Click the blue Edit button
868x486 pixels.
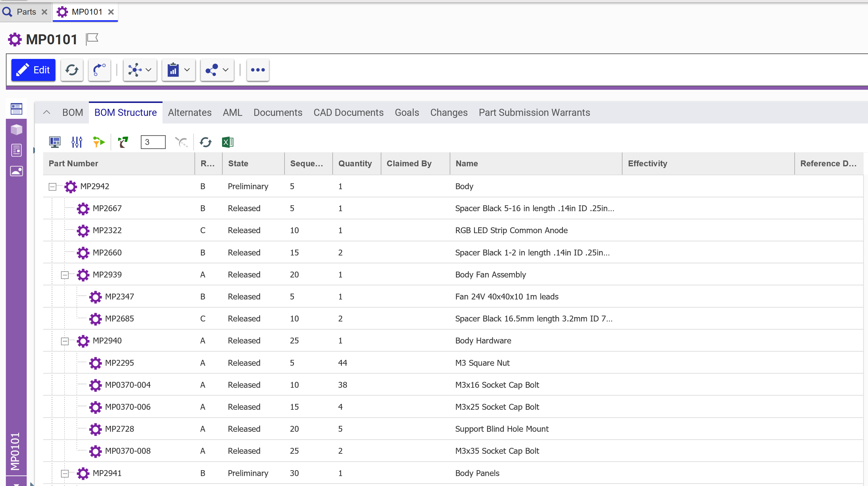point(33,70)
